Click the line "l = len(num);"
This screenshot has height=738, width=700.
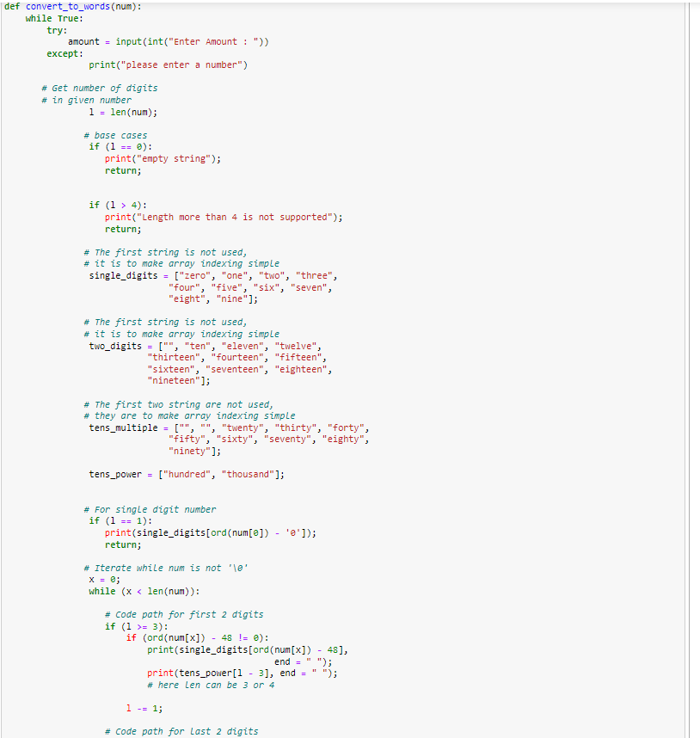coord(123,112)
